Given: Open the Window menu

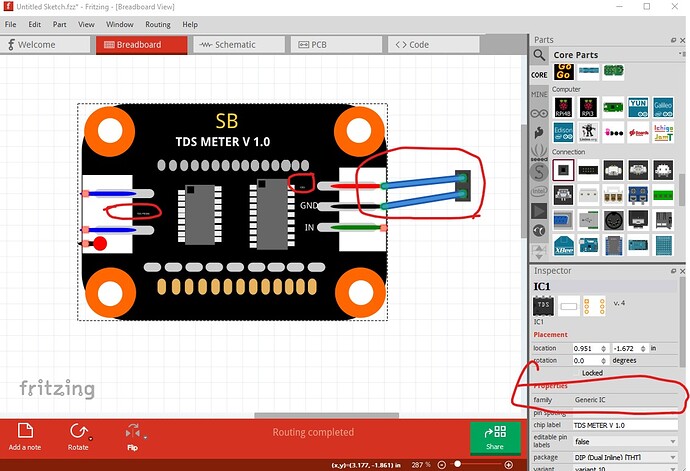Looking at the screenshot, I should click(119, 25).
